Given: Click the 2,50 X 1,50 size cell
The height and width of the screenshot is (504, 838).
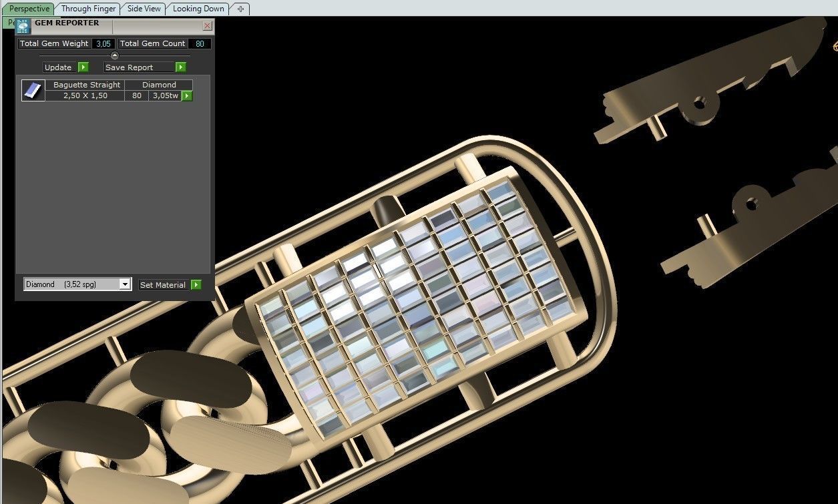Looking at the screenshot, I should pyautogui.click(x=85, y=95).
